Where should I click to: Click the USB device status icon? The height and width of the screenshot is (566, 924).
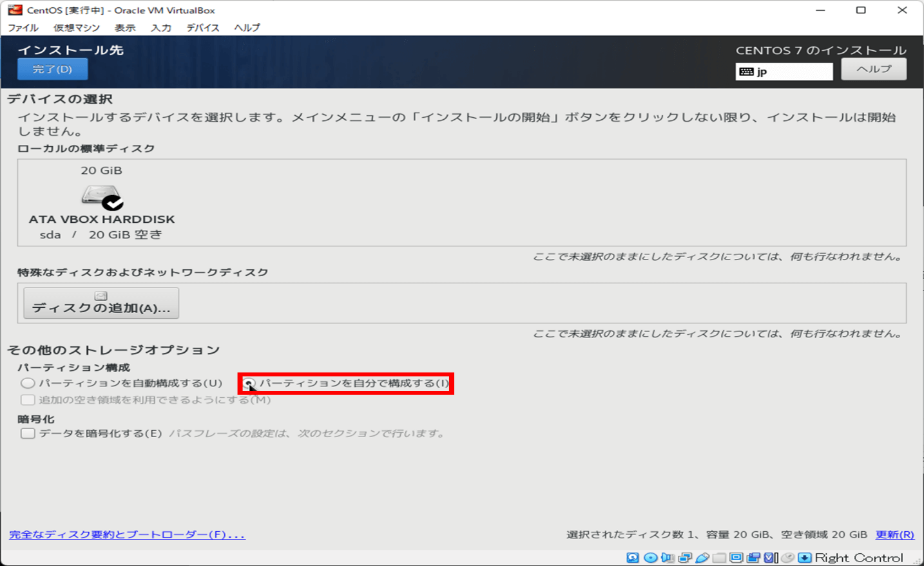click(702, 558)
